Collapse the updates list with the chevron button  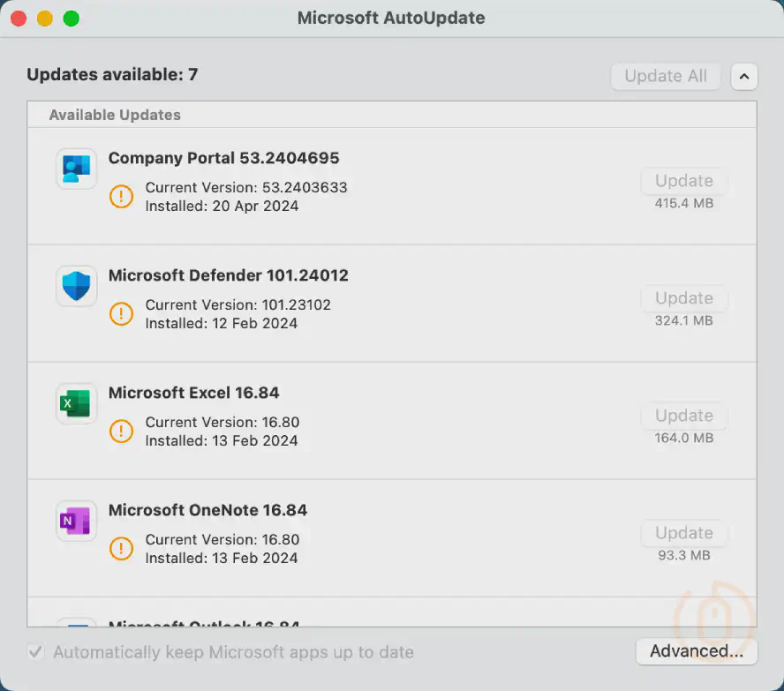[x=744, y=77]
